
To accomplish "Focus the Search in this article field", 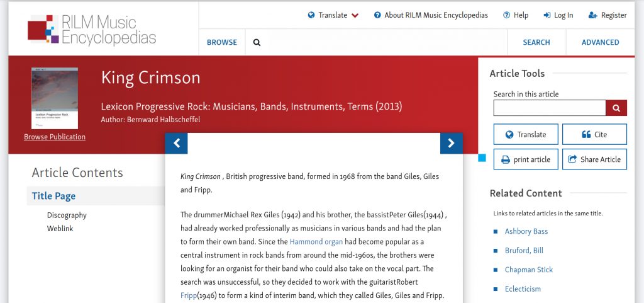I will tap(549, 108).
